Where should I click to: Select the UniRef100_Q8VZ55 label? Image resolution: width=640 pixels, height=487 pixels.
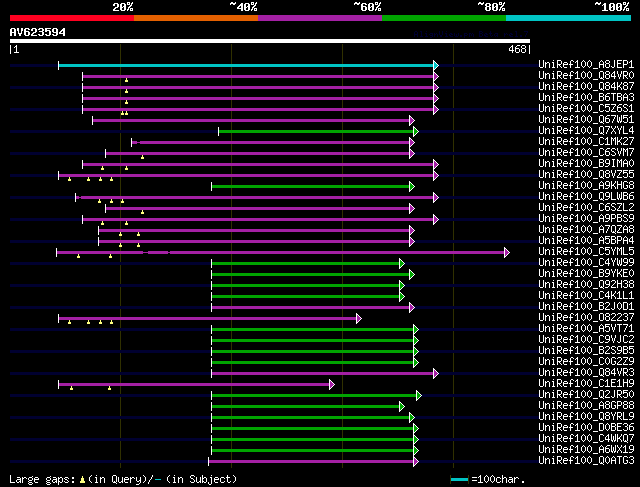click(586, 175)
